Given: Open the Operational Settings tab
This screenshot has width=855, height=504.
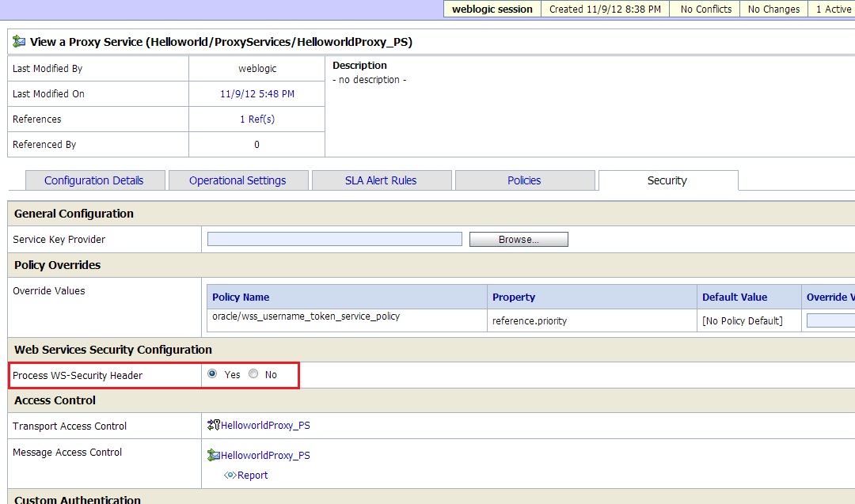Looking at the screenshot, I should click(x=238, y=180).
